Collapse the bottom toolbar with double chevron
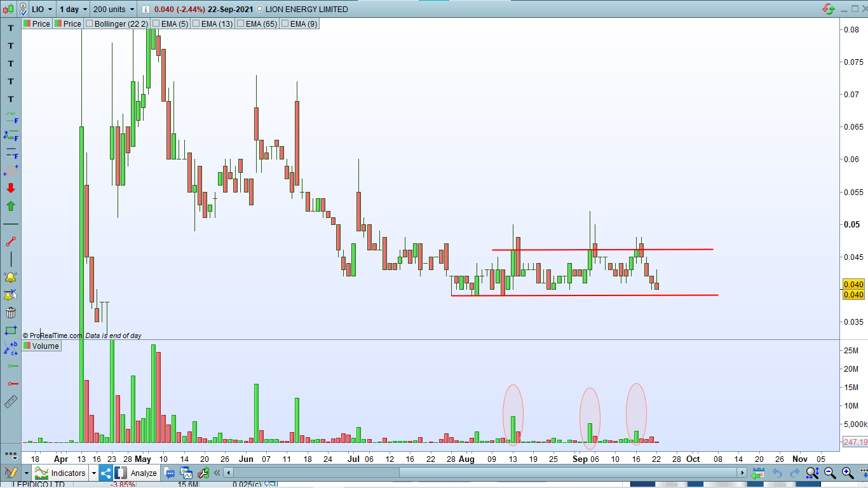The width and height of the screenshot is (868, 488). (217, 473)
